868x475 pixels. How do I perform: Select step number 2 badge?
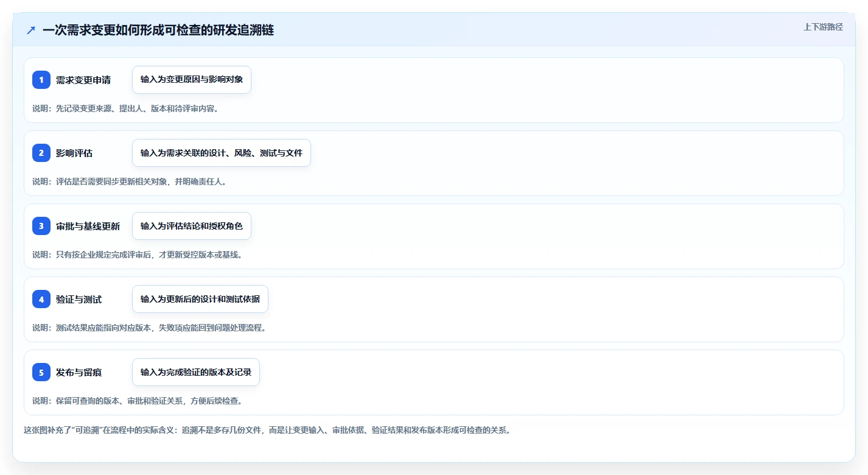coord(41,153)
